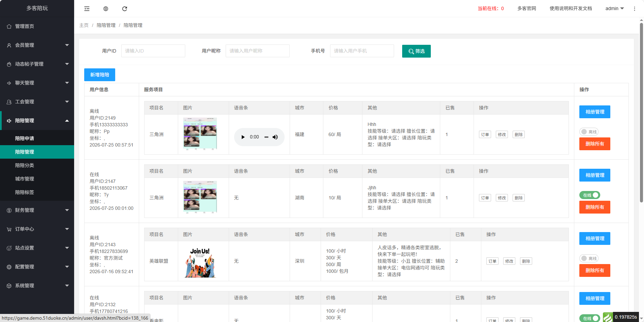Click the hexagon icon beside 系统管理
The width and height of the screenshot is (644, 322).
[9, 286]
